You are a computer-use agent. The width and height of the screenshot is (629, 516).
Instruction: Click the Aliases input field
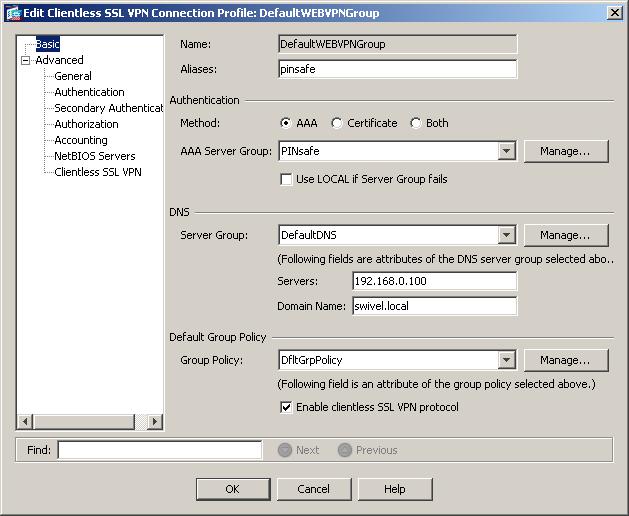(398, 69)
